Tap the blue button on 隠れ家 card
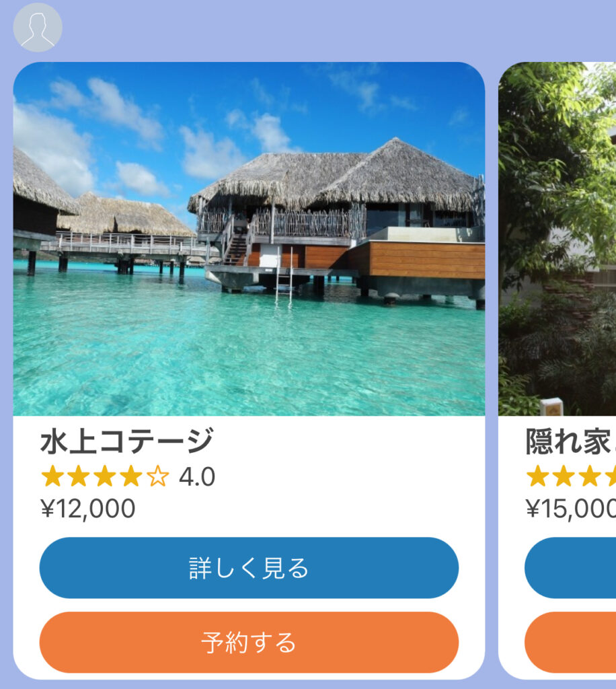Viewport: 616px width, 689px height. pos(570,568)
